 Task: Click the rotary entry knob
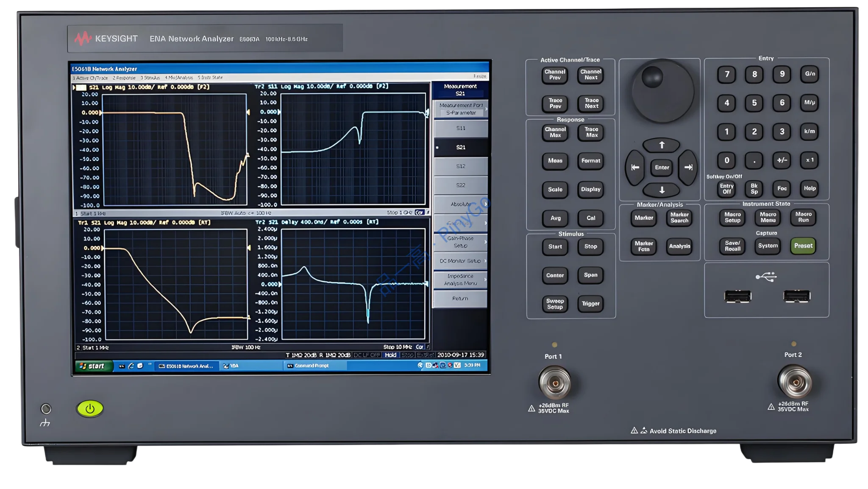tap(663, 91)
